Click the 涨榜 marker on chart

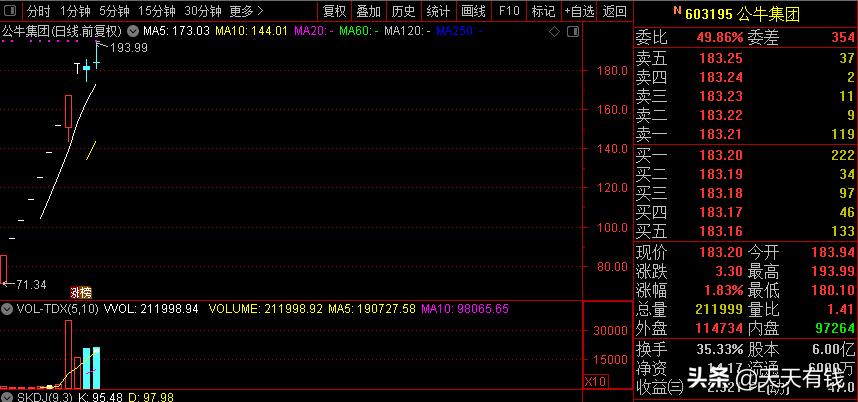click(80, 292)
